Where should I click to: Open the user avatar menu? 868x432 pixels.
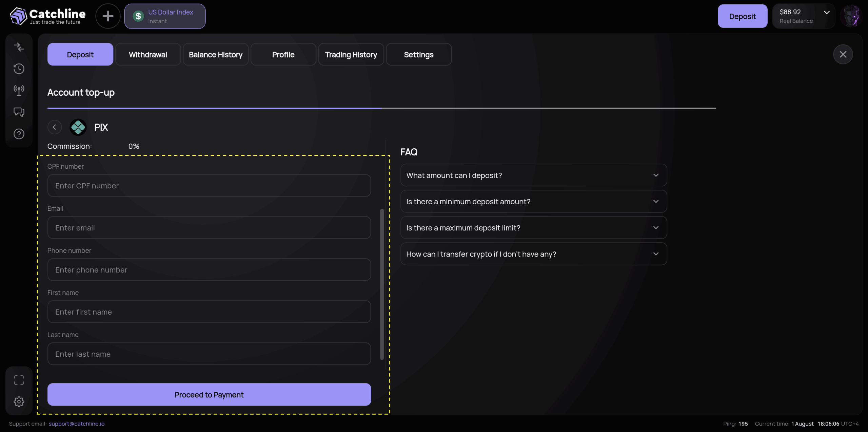pyautogui.click(x=851, y=16)
